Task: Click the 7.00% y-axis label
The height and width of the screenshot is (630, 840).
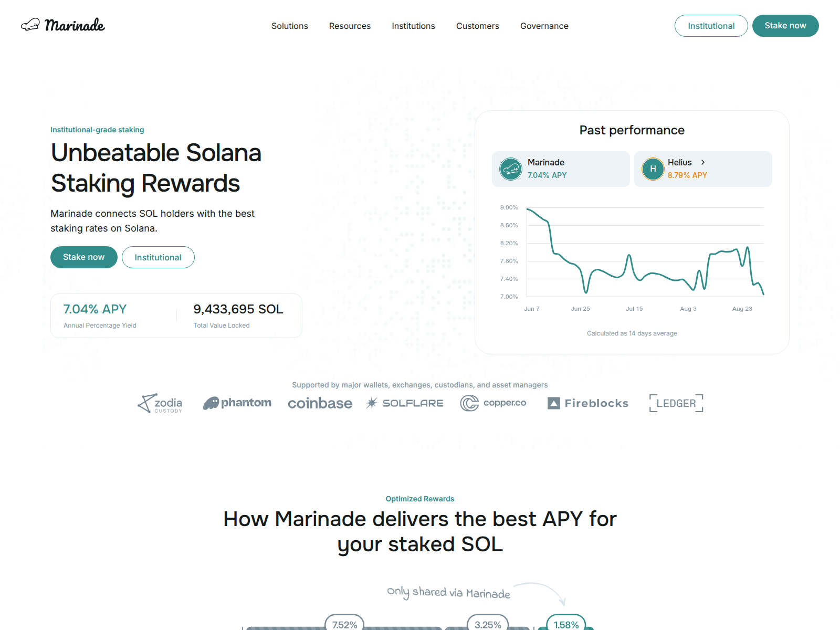Action: [509, 297]
